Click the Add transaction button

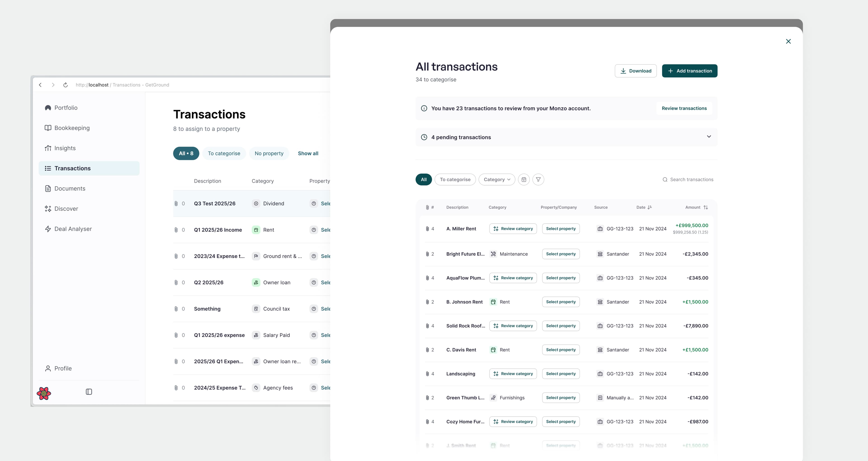pos(689,71)
